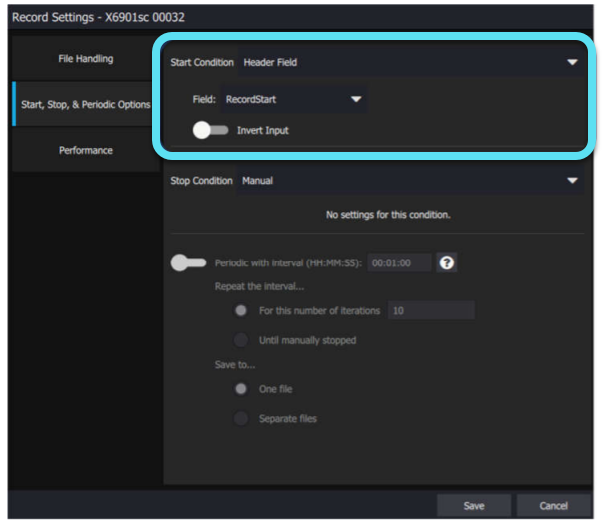The width and height of the screenshot is (602, 526).
Task: Click the Stop Condition dropdown arrow
Action: pos(572,181)
